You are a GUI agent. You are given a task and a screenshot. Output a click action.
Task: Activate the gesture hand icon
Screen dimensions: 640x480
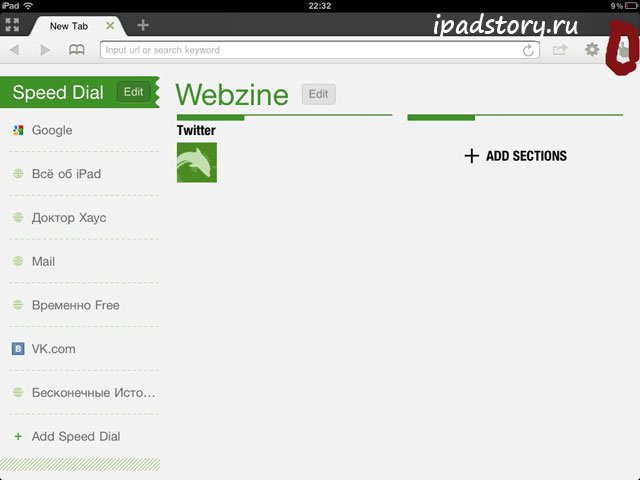point(623,51)
